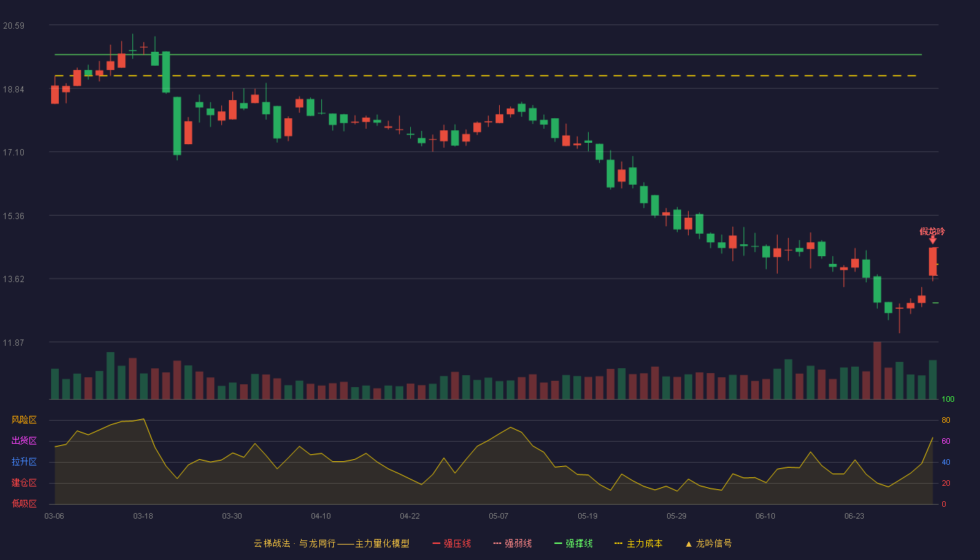The width and height of the screenshot is (980, 560).
Task: Click the 04-22 date label
Action: pos(409,516)
